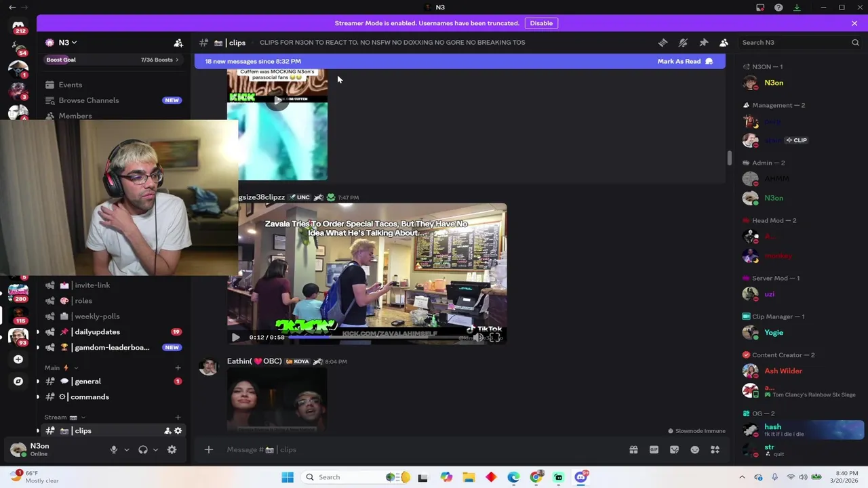The width and height of the screenshot is (868, 488).
Task: Open the emoji picker
Action: tap(694, 449)
